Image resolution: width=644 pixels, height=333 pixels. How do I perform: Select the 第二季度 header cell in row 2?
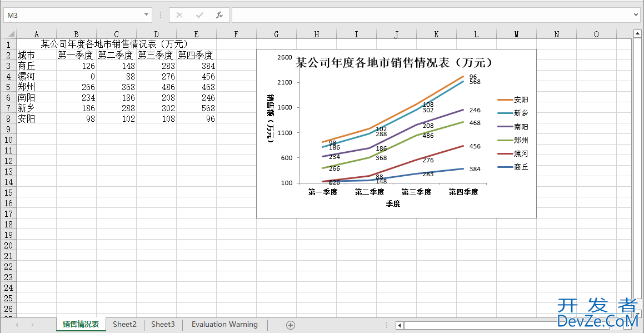click(x=116, y=54)
